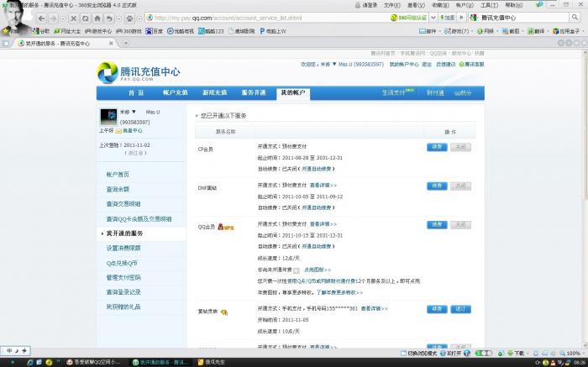The image size is (588, 367).
Task: Click the 下载 download status icon
Action: [516, 353]
